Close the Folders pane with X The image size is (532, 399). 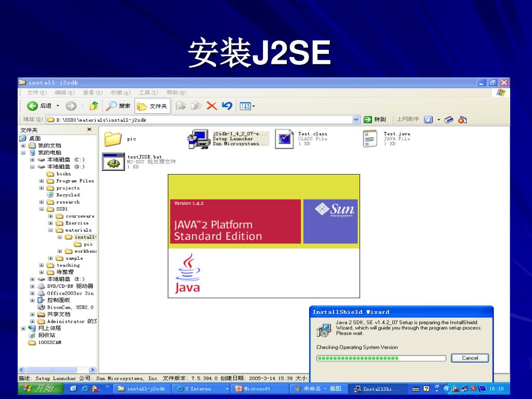(x=89, y=129)
